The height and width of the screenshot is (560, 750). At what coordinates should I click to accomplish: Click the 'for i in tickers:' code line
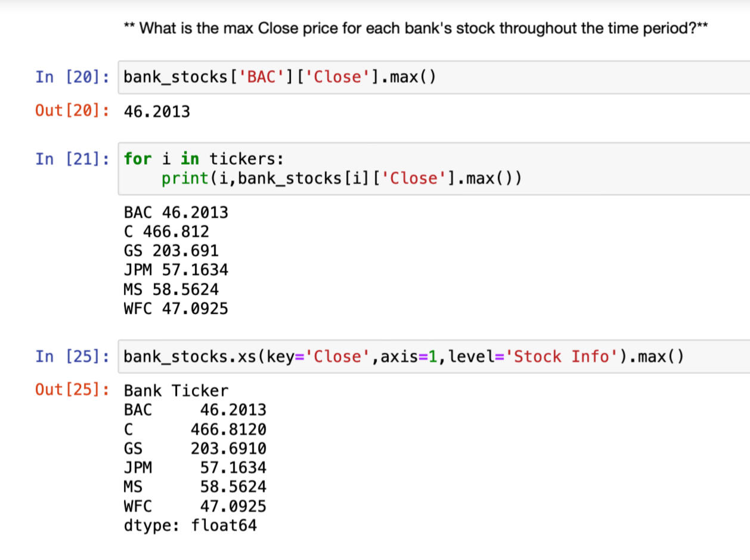click(204, 159)
